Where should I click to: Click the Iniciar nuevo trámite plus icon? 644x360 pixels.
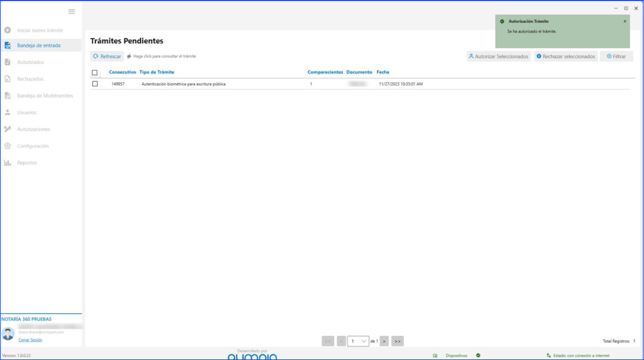(7, 30)
